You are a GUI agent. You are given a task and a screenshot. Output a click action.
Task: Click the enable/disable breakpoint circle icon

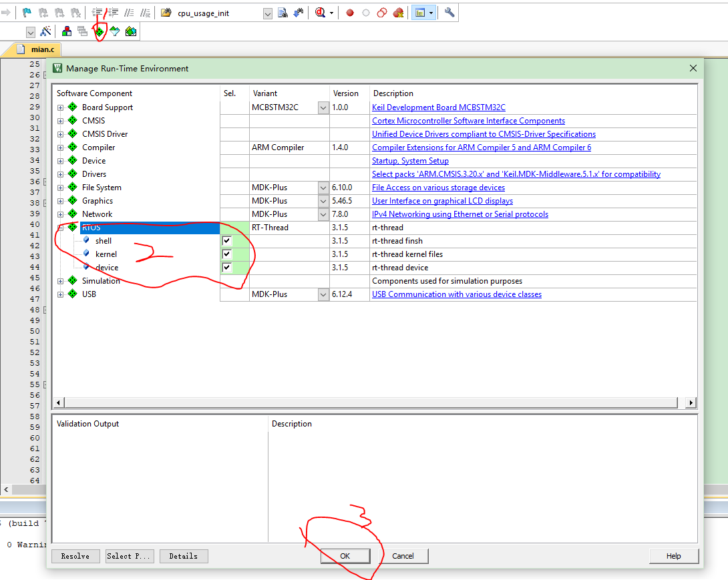[366, 13]
